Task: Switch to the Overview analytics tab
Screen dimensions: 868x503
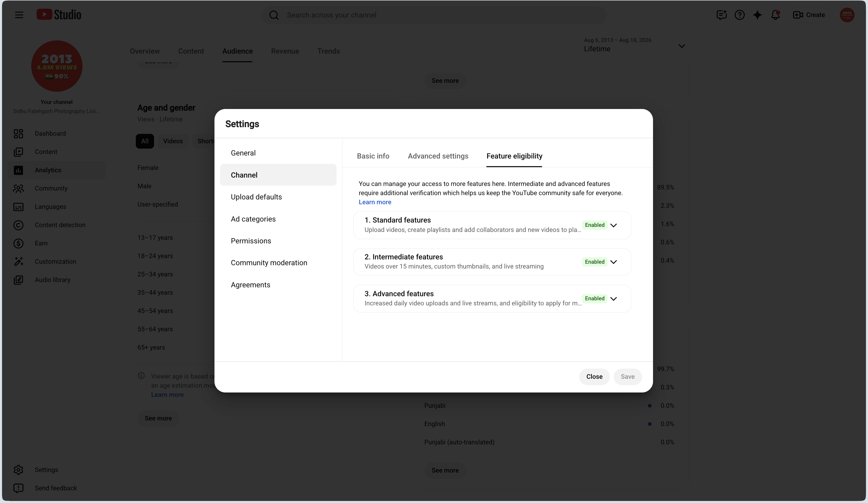Action: (x=145, y=51)
